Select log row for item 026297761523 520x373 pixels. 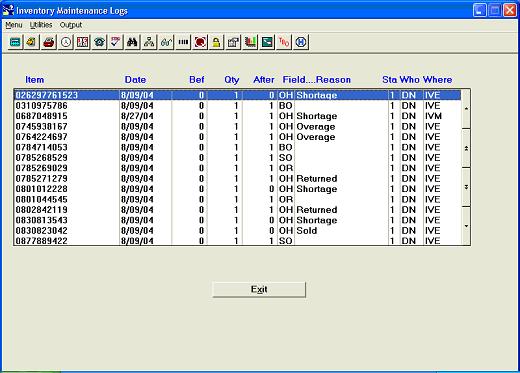point(238,95)
